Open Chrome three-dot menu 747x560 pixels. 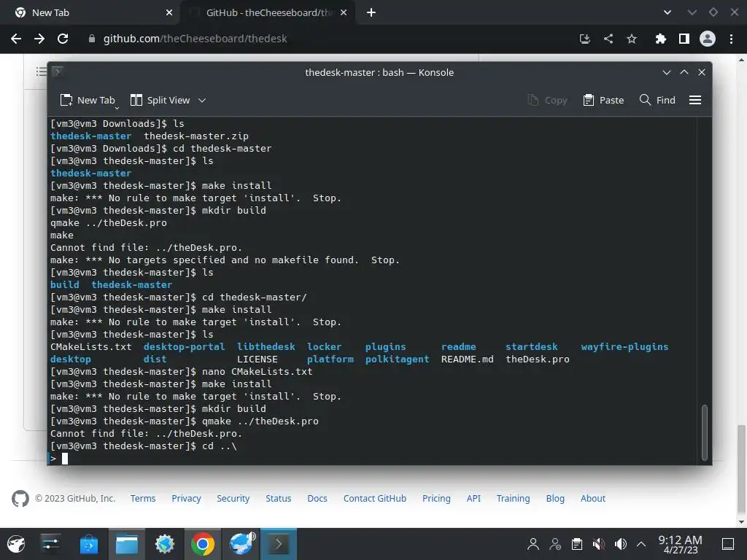pos(731,39)
